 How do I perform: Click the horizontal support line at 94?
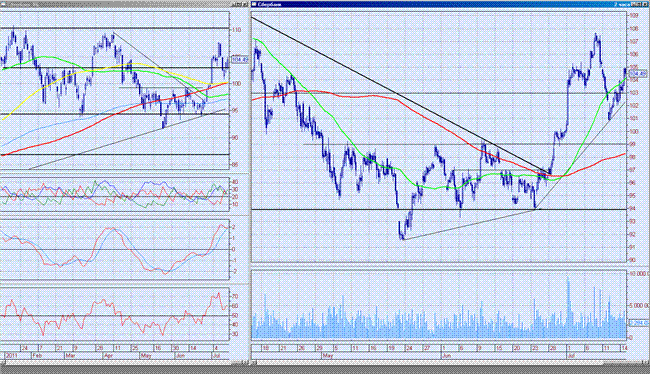pyautogui.click(x=439, y=209)
